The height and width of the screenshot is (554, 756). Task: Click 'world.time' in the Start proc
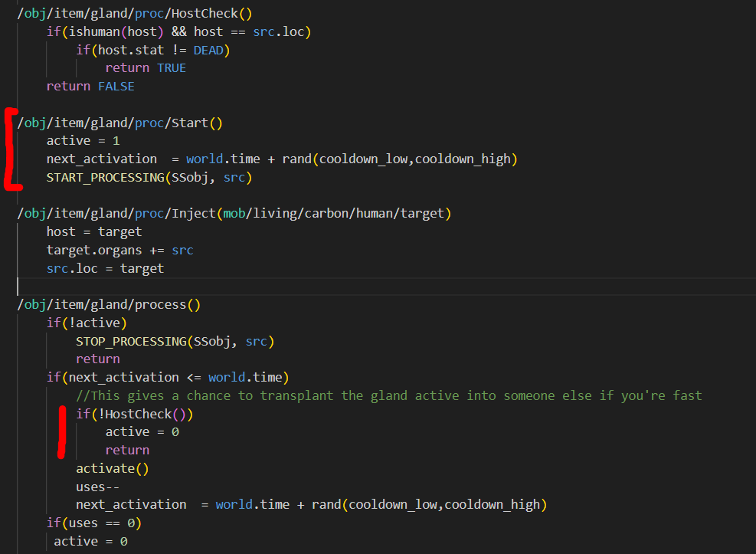(x=223, y=159)
